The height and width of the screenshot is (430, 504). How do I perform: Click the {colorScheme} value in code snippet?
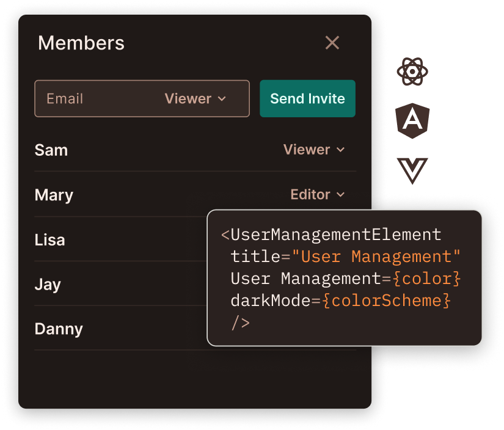[386, 301]
